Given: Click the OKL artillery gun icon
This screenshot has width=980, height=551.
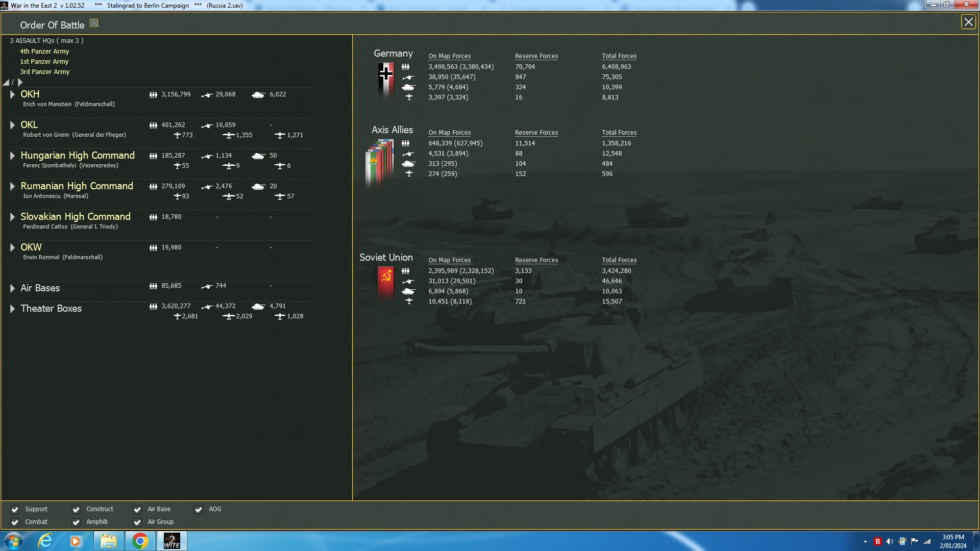Looking at the screenshot, I should coord(207,126).
